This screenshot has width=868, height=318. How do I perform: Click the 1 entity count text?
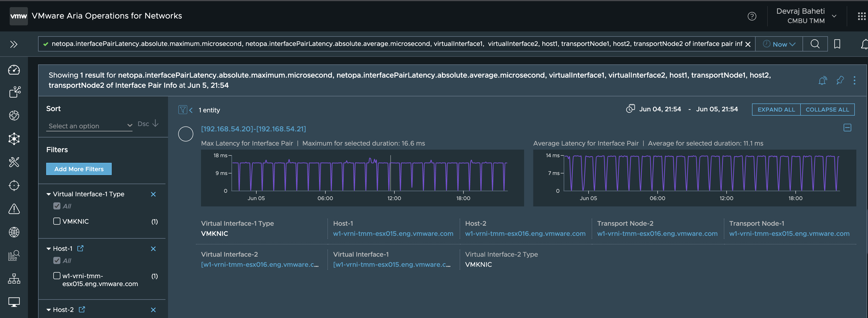click(x=209, y=110)
